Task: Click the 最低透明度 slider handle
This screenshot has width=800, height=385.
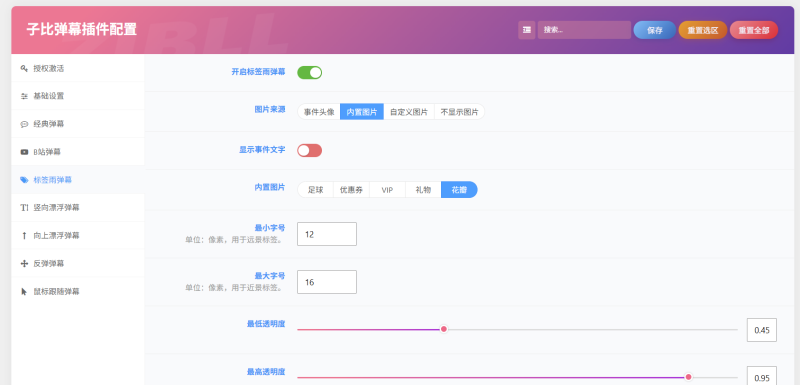Action: point(444,329)
